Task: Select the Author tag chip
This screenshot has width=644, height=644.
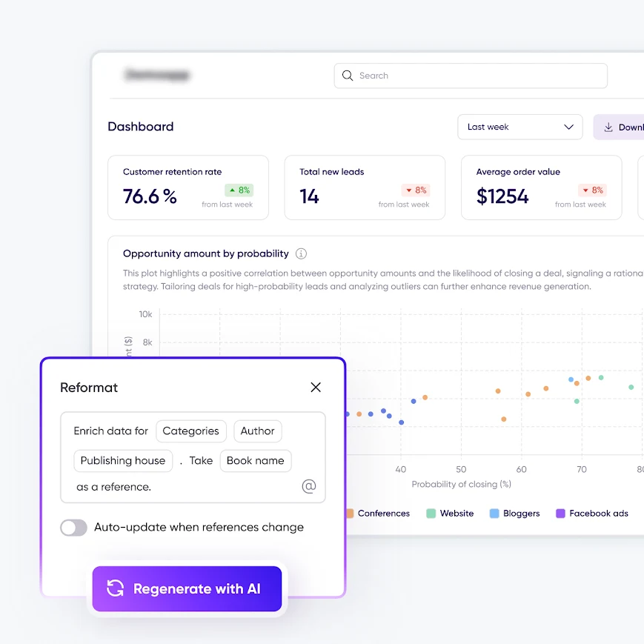Action: point(257,431)
